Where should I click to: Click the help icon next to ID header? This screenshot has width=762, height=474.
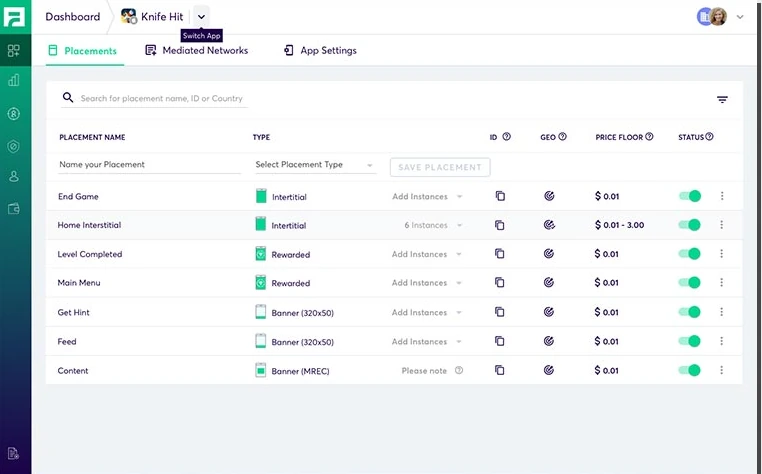click(x=506, y=137)
